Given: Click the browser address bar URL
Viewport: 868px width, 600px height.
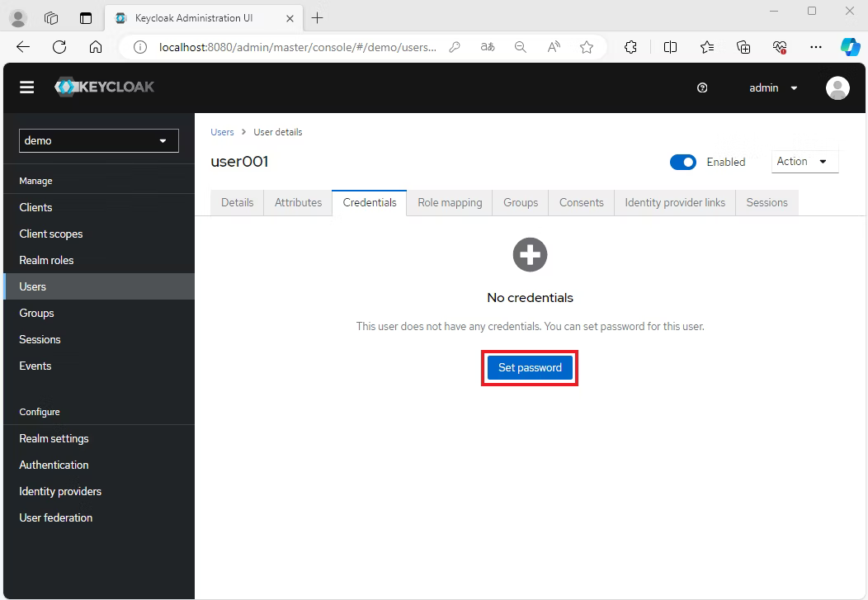Looking at the screenshot, I should [298, 47].
